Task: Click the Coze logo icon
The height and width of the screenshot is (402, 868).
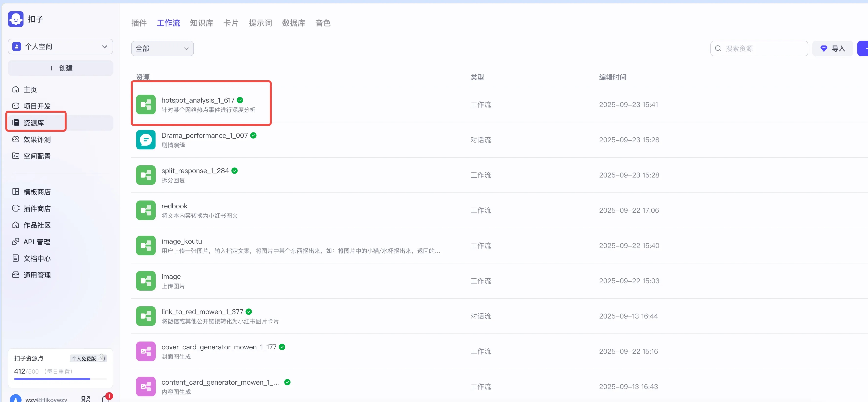Action: click(15, 19)
